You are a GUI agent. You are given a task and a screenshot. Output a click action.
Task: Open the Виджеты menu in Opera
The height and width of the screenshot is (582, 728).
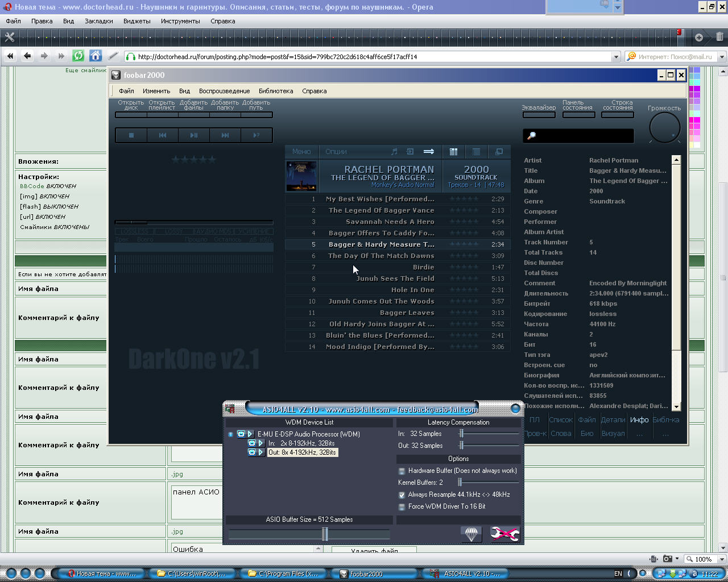pyautogui.click(x=137, y=21)
